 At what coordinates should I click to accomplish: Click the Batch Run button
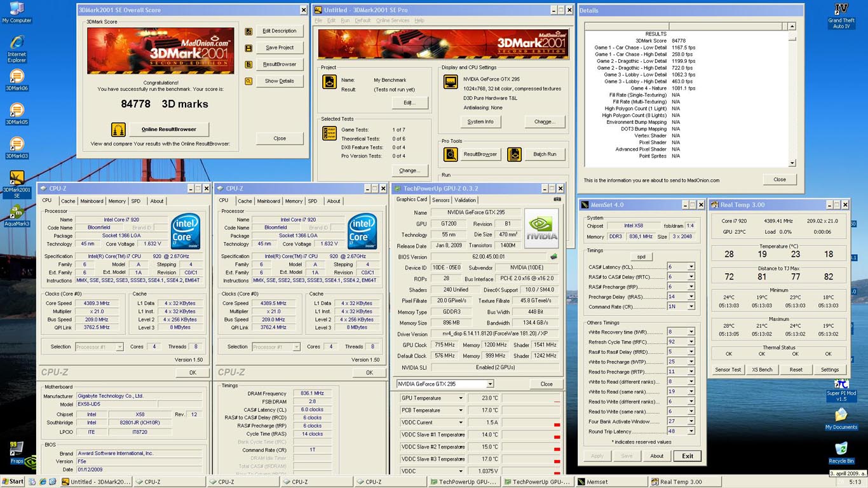click(x=545, y=154)
